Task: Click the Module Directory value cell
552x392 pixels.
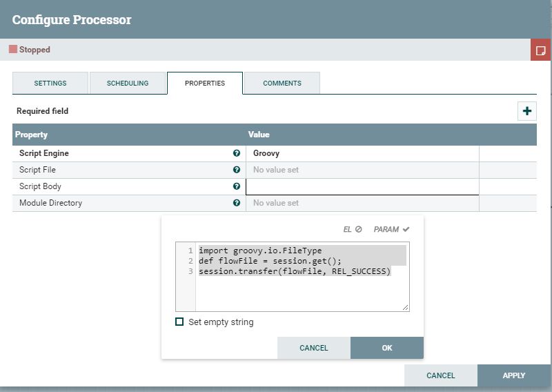Action: pos(362,203)
